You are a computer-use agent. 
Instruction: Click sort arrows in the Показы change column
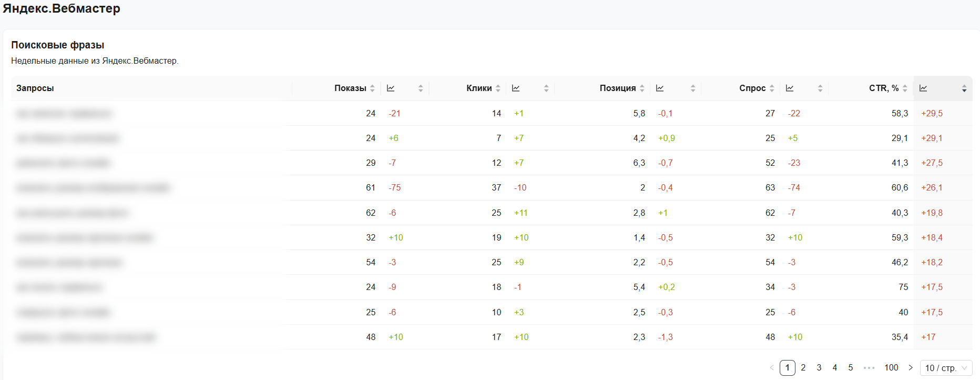421,88
